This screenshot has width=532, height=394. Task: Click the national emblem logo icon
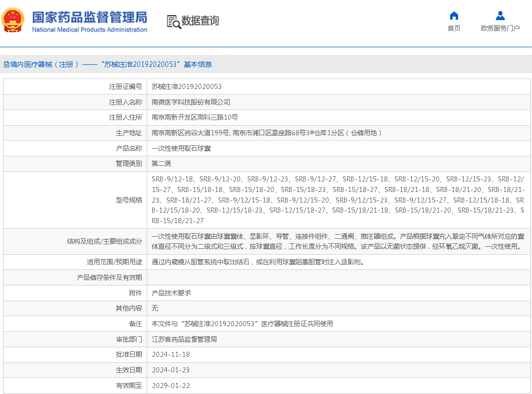[x=13, y=21]
